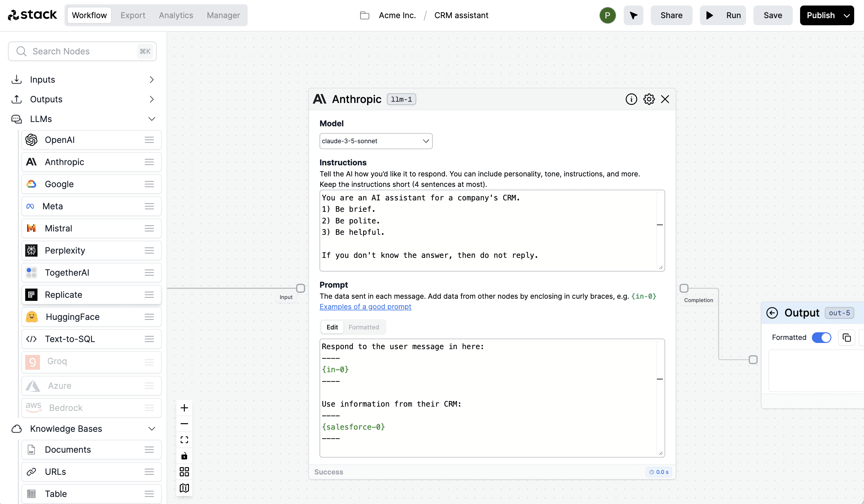Viewport: 864px width, 504px height.
Task: Switch prompt view to Formatted
Action: (363, 327)
